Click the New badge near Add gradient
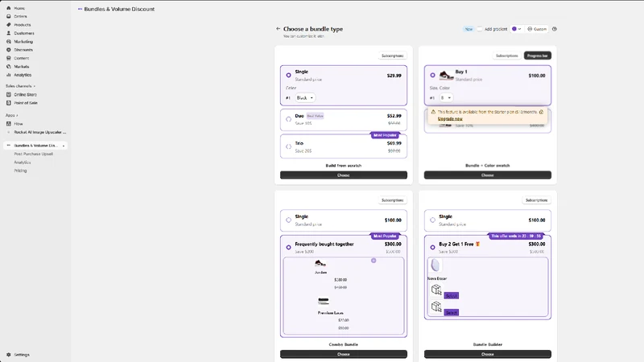This screenshot has height=362, width=644. pyautogui.click(x=469, y=29)
